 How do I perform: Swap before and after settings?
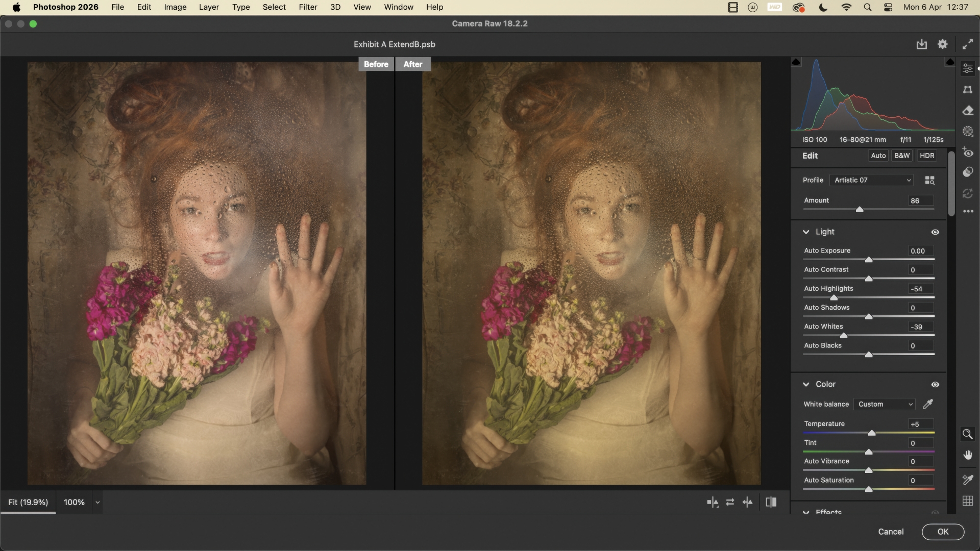click(x=730, y=503)
